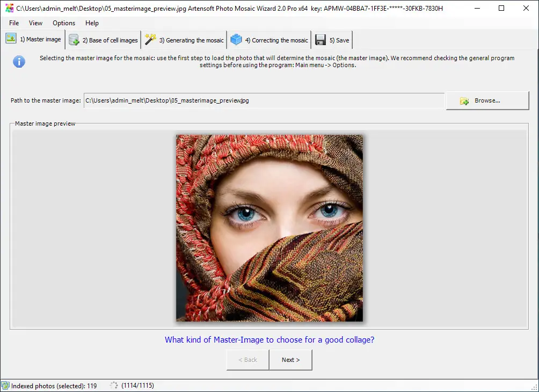Select the blue cube Correcting the mosaic icon

coord(236,39)
